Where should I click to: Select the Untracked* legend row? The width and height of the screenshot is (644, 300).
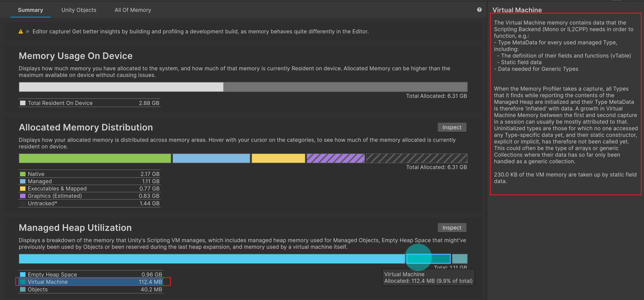(89, 203)
